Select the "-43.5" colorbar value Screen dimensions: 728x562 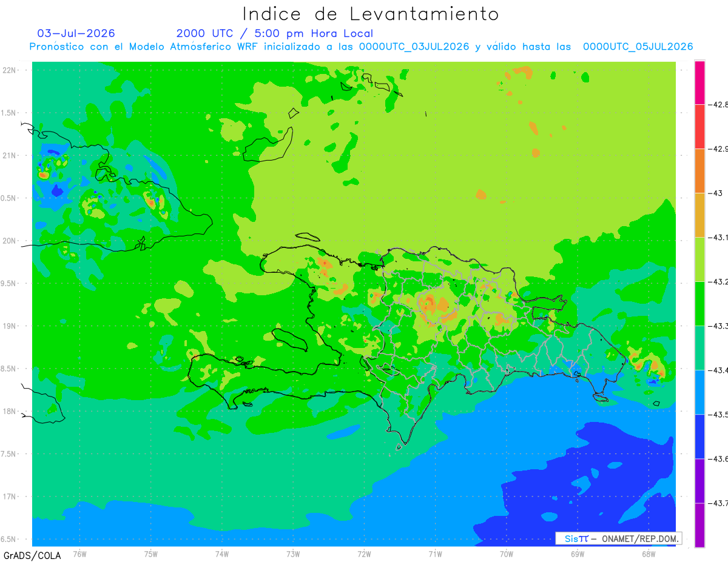pyautogui.click(x=717, y=414)
